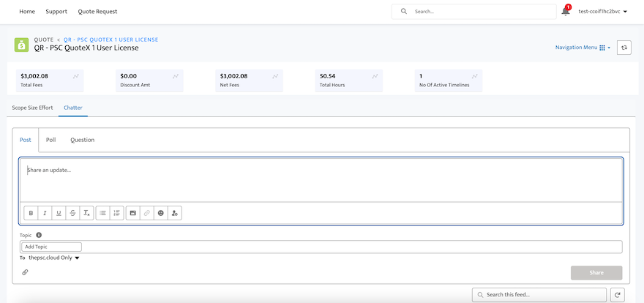The image size is (644, 303).
Task: Open the notifications bell
Action: pos(566,12)
